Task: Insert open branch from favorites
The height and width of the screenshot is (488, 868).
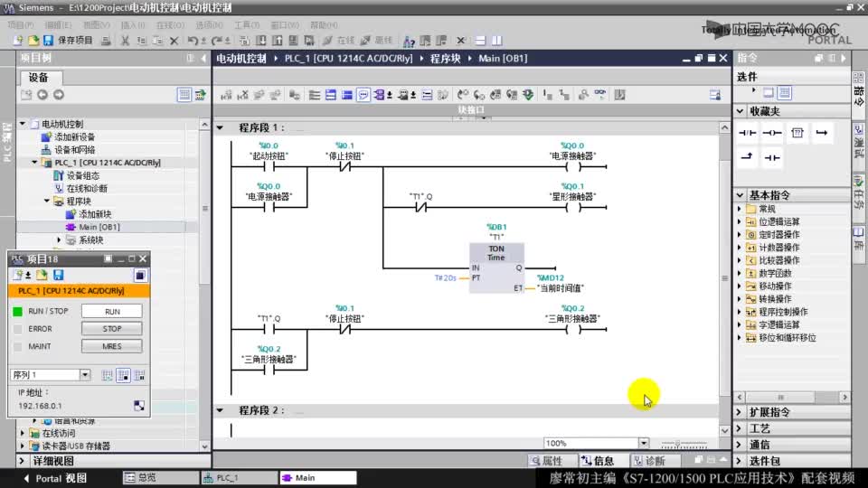Action: click(822, 133)
